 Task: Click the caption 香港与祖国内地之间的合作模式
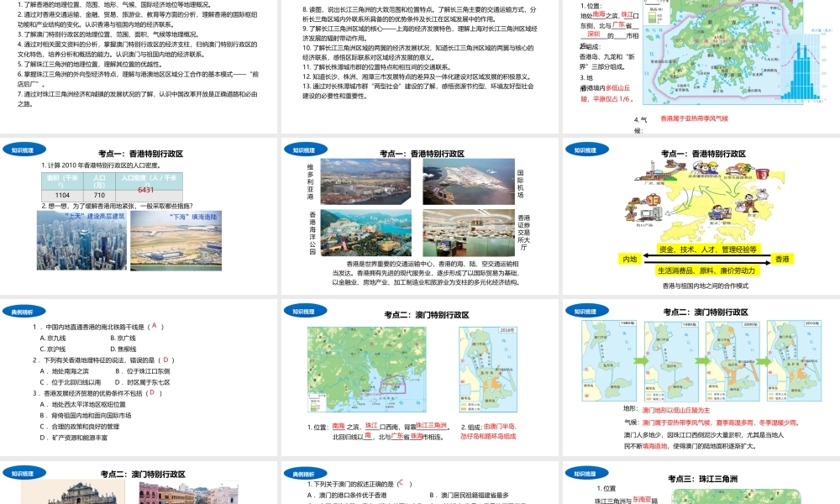(x=705, y=286)
